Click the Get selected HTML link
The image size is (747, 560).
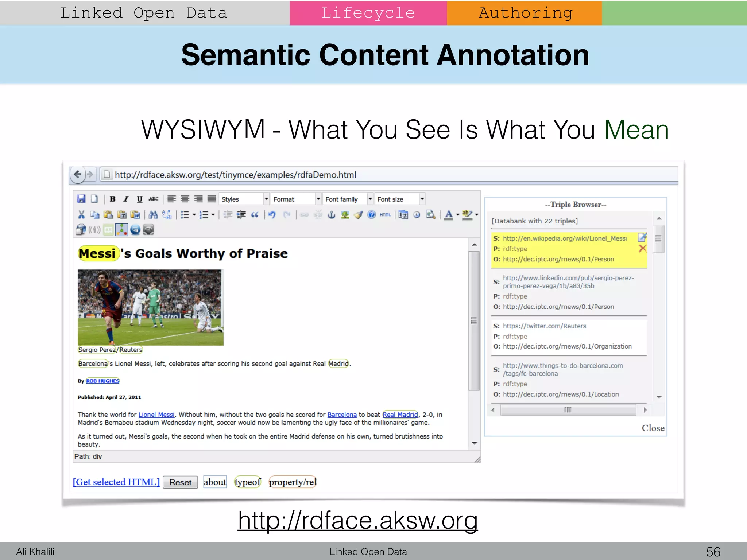tap(116, 482)
